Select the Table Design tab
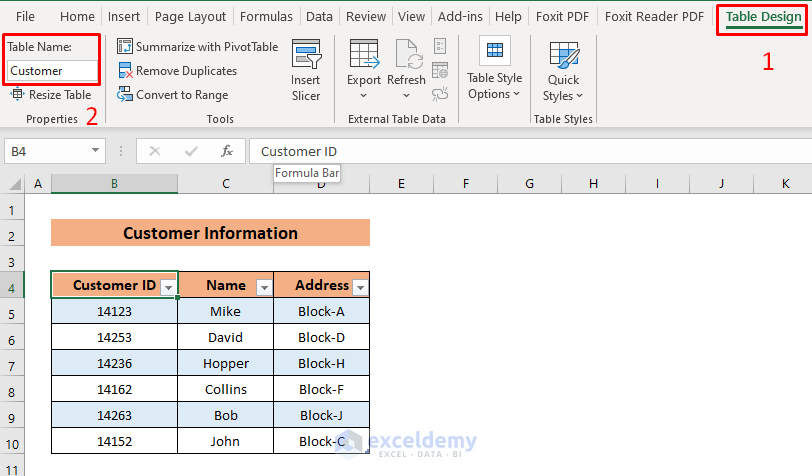 pyautogui.click(x=763, y=17)
